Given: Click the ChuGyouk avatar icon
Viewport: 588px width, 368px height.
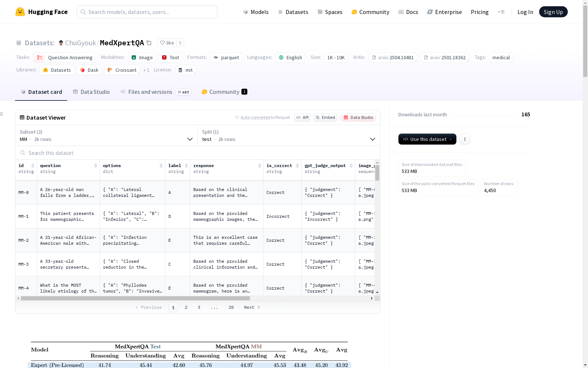Looking at the screenshot, I should click(x=61, y=43).
